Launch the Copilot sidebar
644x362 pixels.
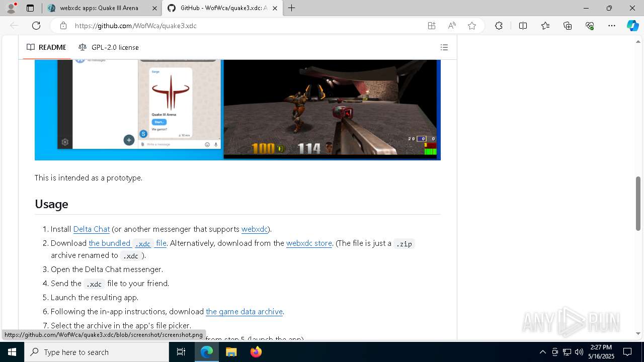(x=632, y=26)
